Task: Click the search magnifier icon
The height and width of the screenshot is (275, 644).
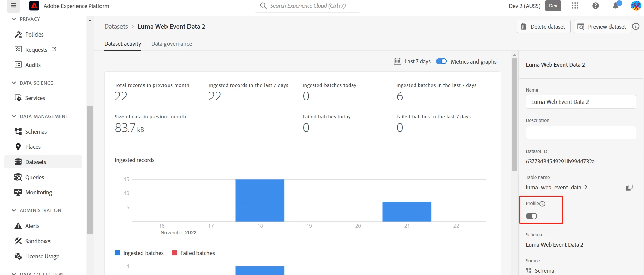Action: point(263,6)
